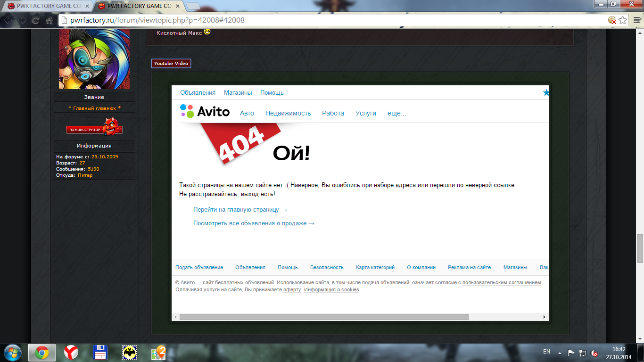
Task: Bookmark this page with the star
Action: 623,20
